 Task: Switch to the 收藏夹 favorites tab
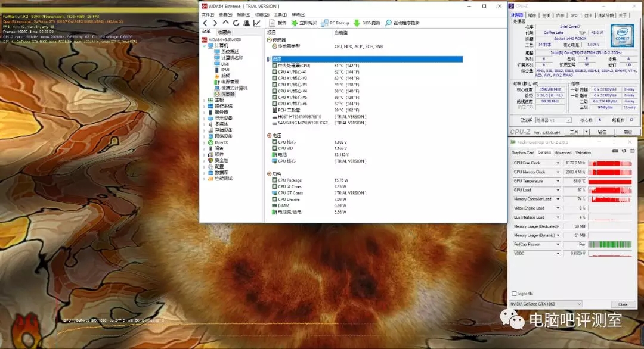(x=224, y=32)
